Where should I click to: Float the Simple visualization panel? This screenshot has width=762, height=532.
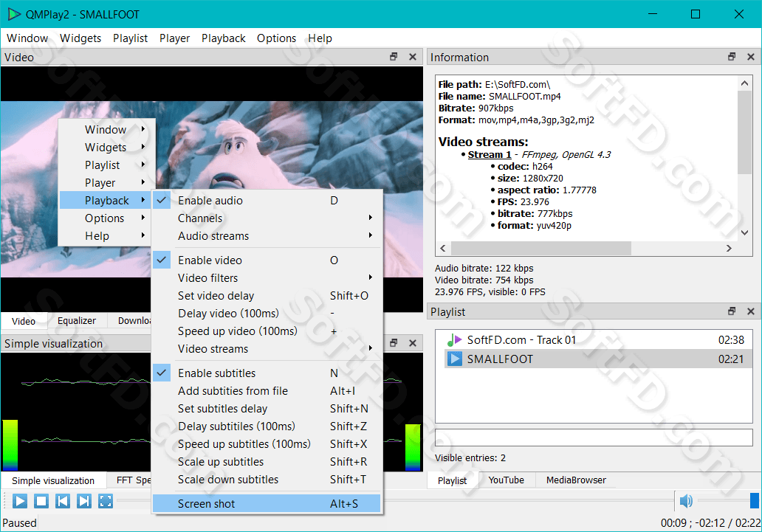tap(394, 343)
